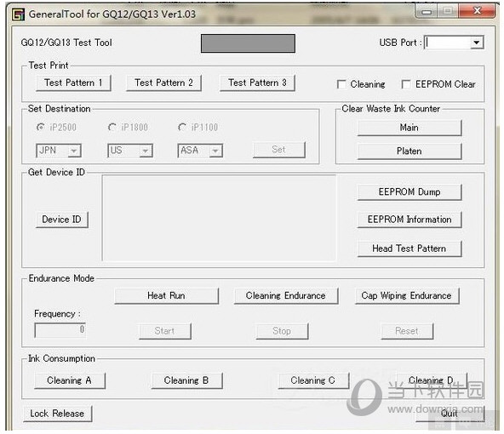
Task: Tick the EEPROM Clear checkbox
Action: 406,84
